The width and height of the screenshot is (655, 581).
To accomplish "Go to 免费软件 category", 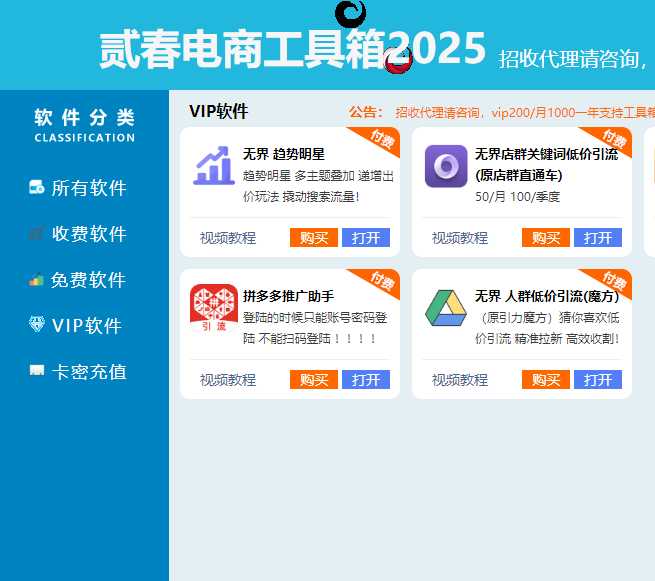I will pos(77,280).
